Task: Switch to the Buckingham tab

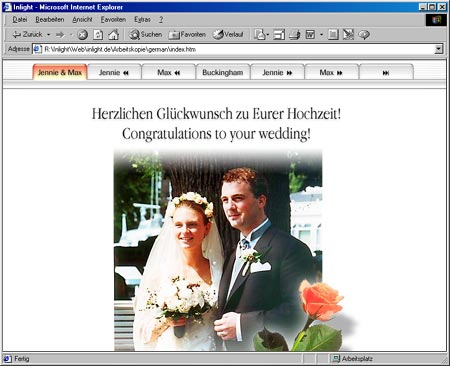Action: click(x=223, y=72)
